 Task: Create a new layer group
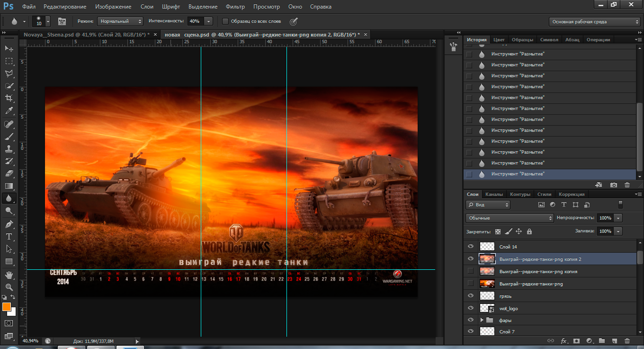(601, 340)
